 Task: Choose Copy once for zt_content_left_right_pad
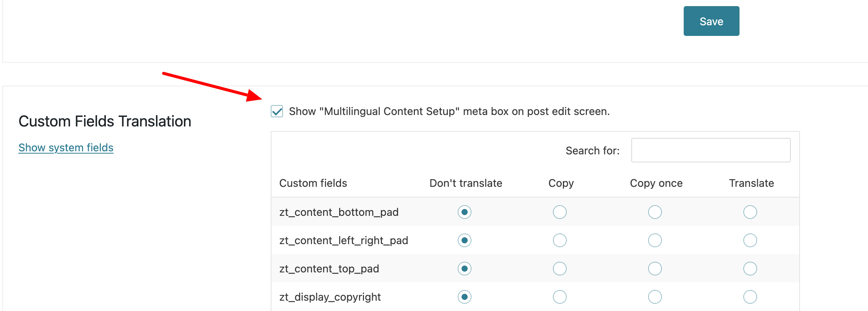[655, 240]
